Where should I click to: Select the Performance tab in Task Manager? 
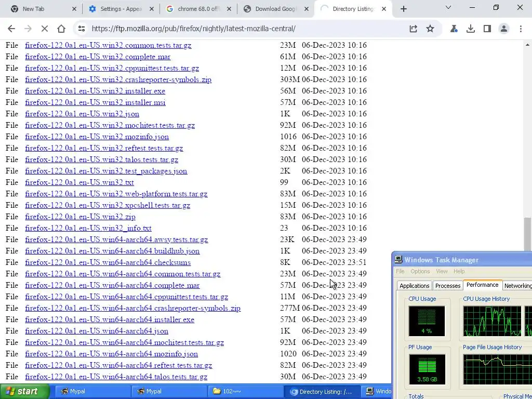(483, 285)
